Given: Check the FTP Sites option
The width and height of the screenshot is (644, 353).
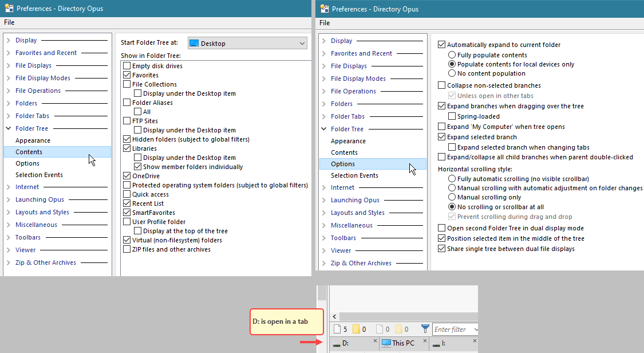Looking at the screenshot, I should pos(127,121).
